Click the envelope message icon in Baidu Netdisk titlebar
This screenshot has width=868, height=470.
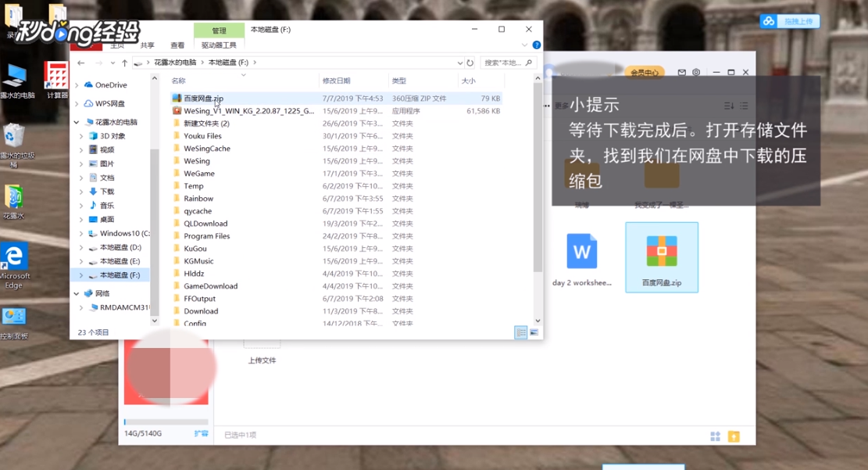pos(682,72)
